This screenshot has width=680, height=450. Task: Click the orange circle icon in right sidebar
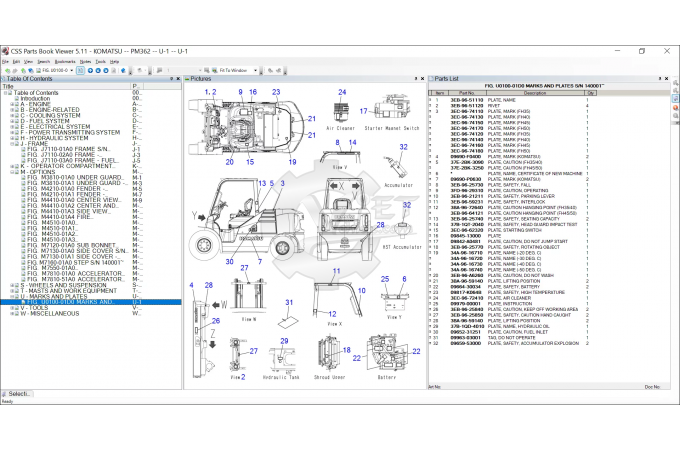coord(675,108)
